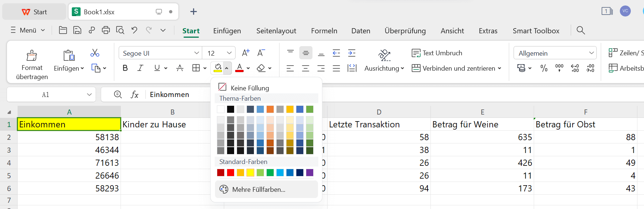Click the eraser clear formatting icon
The width and height of the screenshot is (644, 209).
pos(261,68)
